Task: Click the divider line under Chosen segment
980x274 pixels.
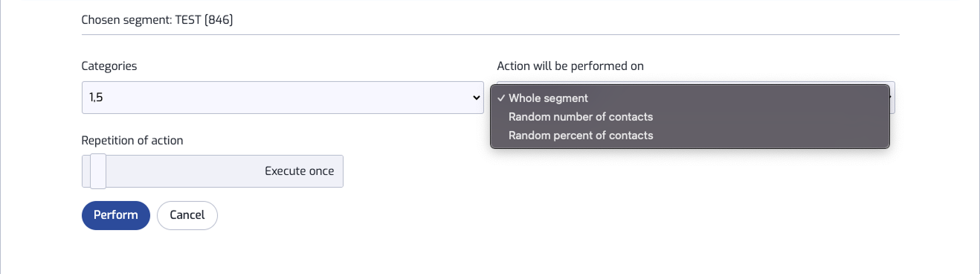Action: point(491,34)
